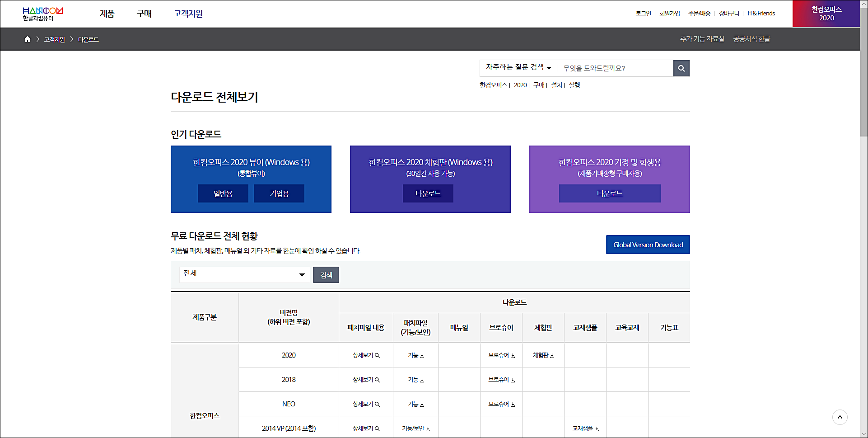The width and height of the screenshot is (868, 438).
Task: Download 기능 patch for 2018
Action: [x=416, y=380]
